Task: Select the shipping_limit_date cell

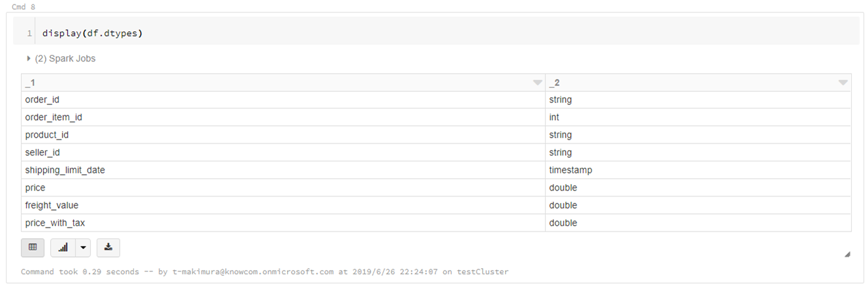Action: pyautogui.click(x=65, y=170)
